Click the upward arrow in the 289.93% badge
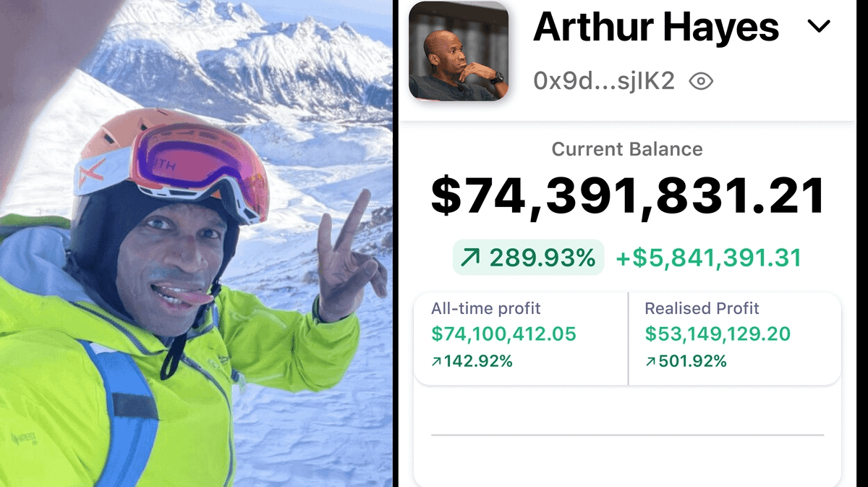The height and width of the screenshot is (487, 868). [x=471, y=258]
